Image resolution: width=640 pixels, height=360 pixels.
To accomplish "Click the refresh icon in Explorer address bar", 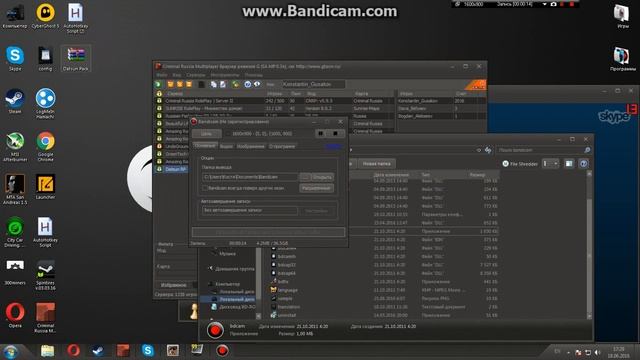I will pyautogui.click(x=488, y=150).
